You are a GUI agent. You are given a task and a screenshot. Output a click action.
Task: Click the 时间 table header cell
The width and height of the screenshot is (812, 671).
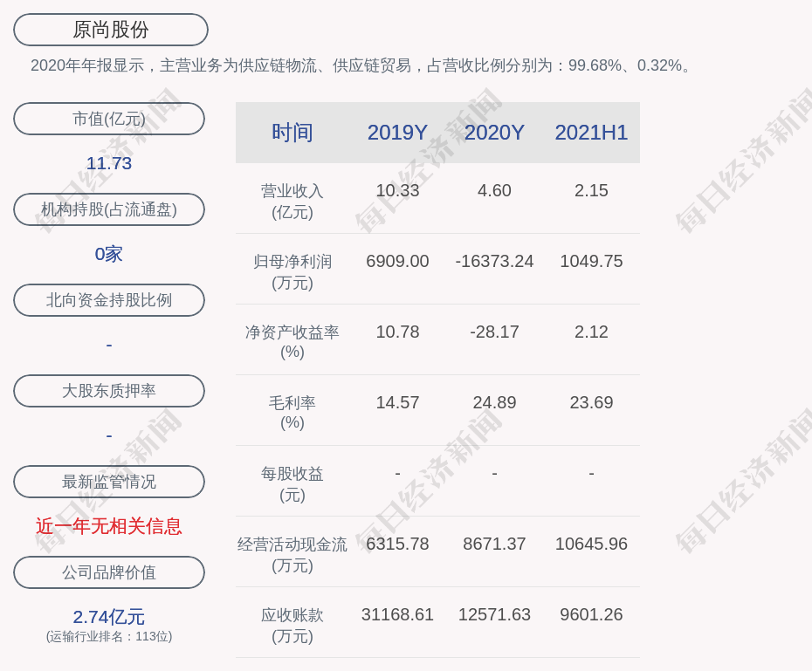(292, 133)
